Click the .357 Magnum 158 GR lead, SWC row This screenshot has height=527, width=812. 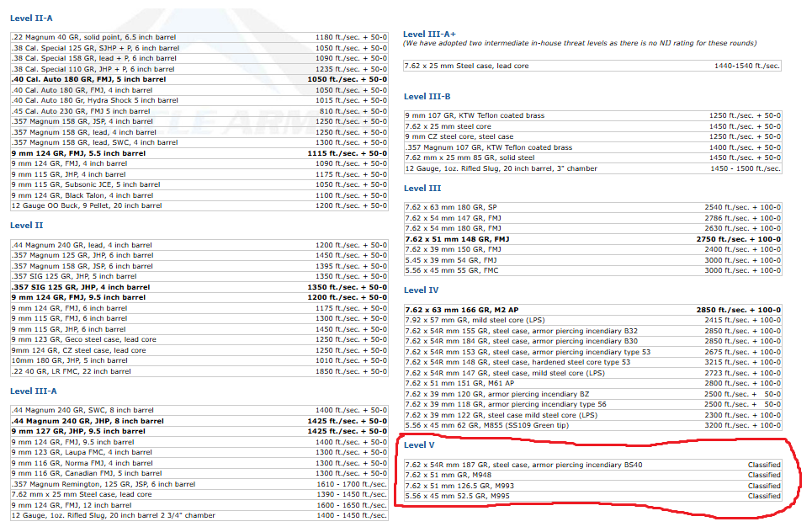(199, 142)
